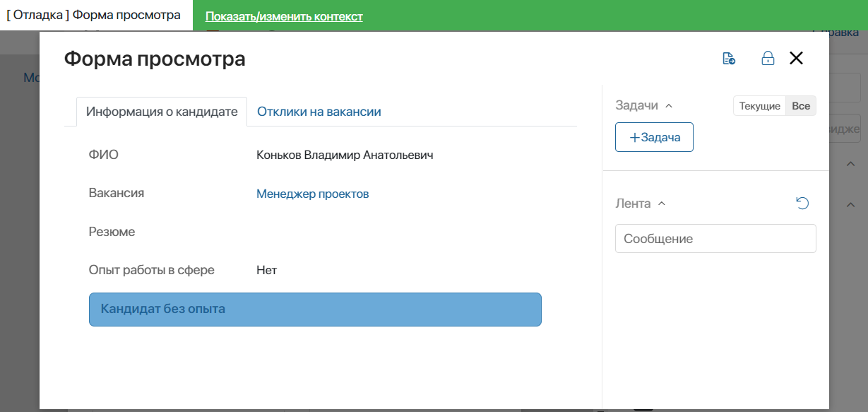Viewport: 868px width, 412px height.
Task: Click the document export icon in header
Action: 729,59
